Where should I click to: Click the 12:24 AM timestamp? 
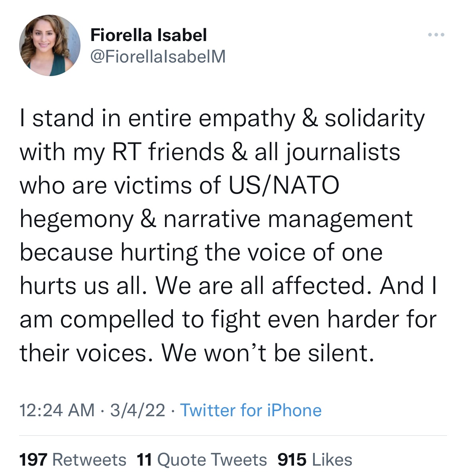[57, 410]
